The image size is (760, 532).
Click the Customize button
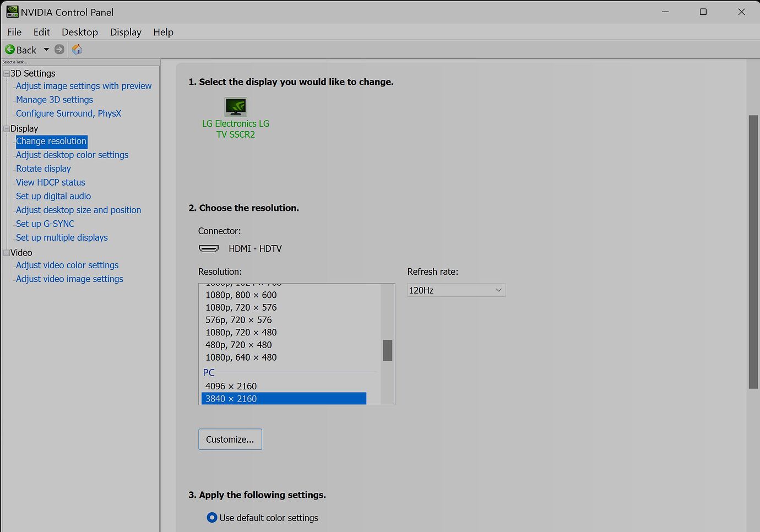click(x=230, y=439)
